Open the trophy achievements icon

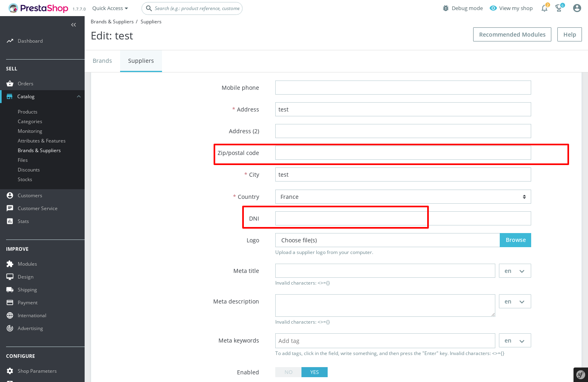point(559,8)
